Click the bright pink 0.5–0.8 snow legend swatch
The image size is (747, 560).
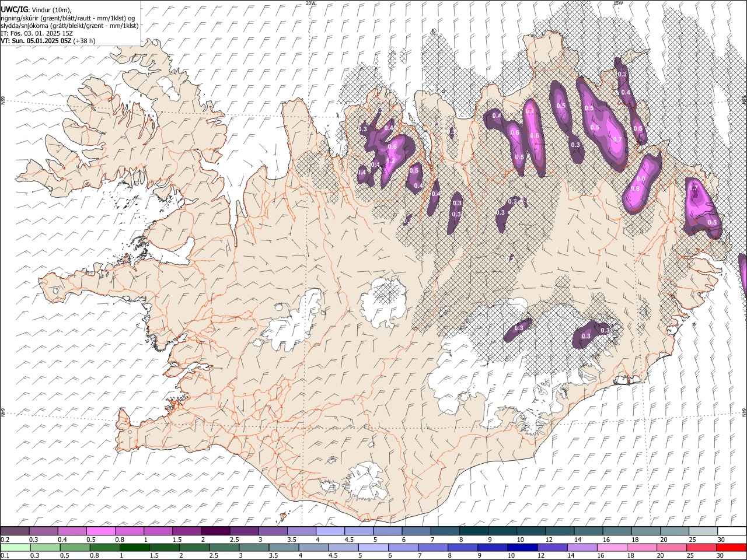(x=100, y=531)
